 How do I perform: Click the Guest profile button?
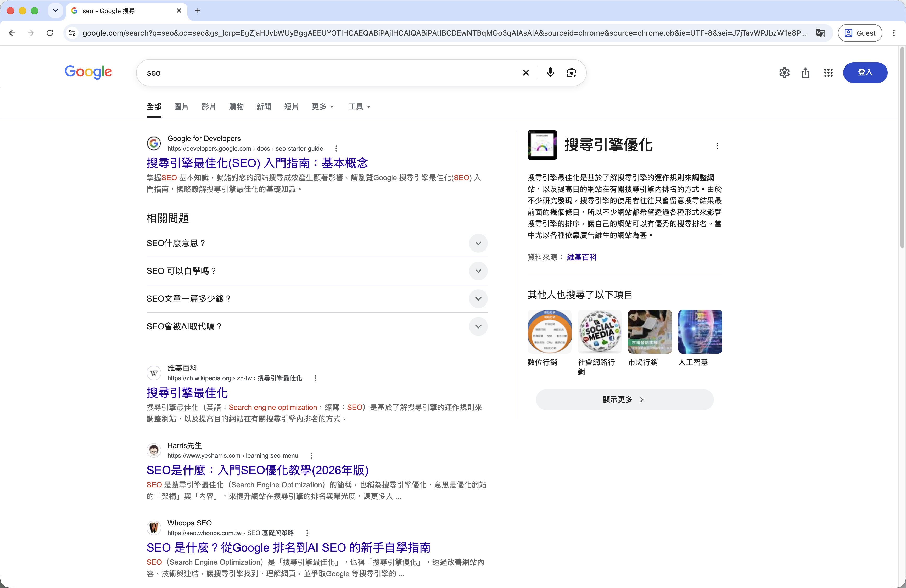tap(860, 33)
